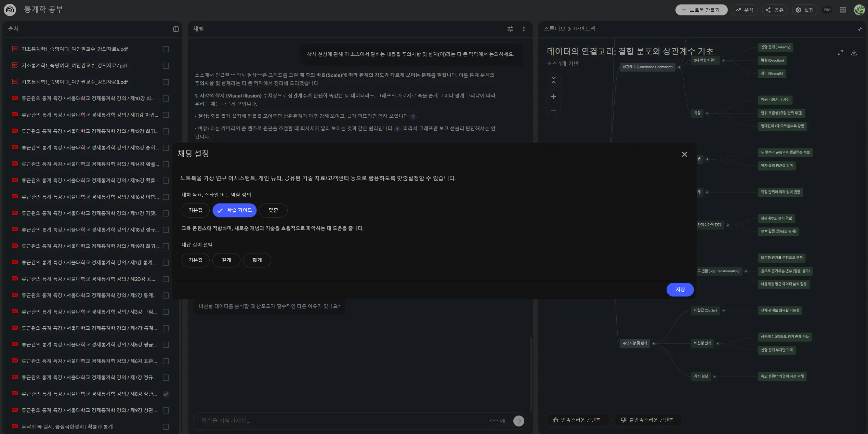Click the 노트북 만들기 button
This screenshot has height=434, width=868.
[x=701, y=10]
